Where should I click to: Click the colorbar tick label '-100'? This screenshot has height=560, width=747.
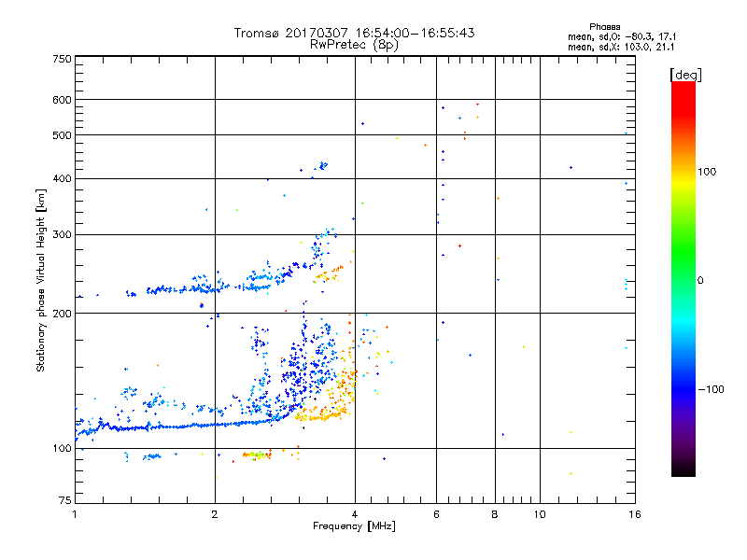(x=711, y=389)
